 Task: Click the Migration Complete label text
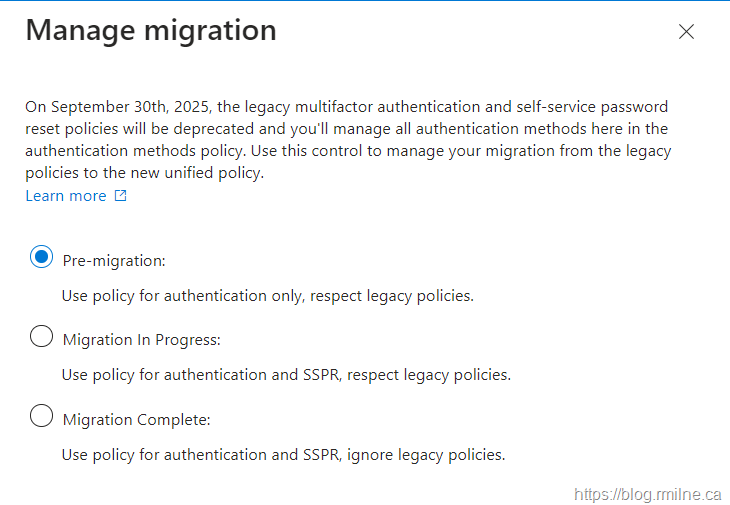pyautogui.click(x=136, y=419)
